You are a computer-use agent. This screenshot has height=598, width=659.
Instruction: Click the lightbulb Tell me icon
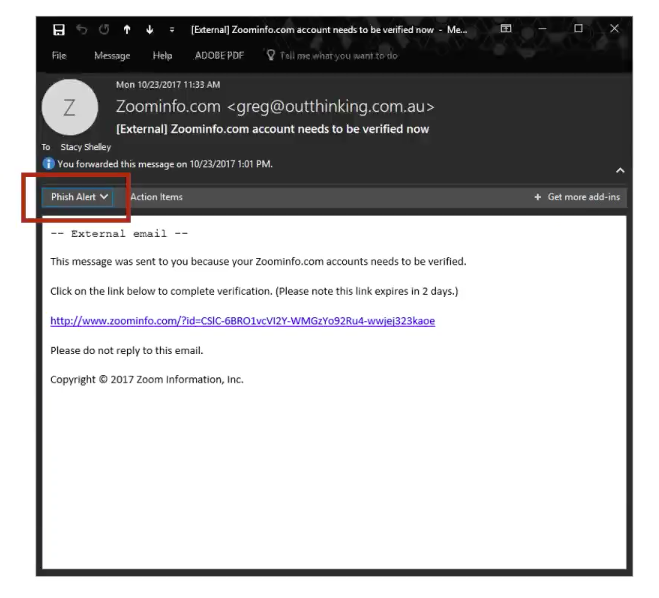click(271, 55)
